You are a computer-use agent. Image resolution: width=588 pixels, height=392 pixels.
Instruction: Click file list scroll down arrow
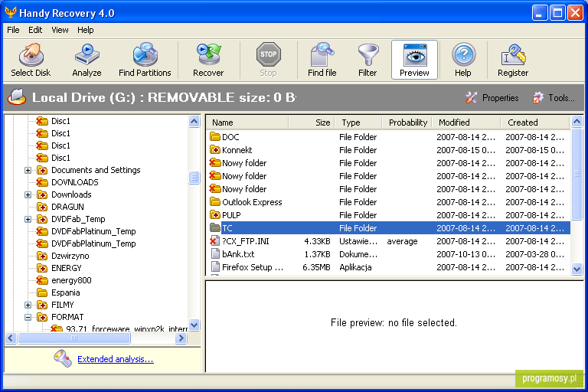point(577,269)
